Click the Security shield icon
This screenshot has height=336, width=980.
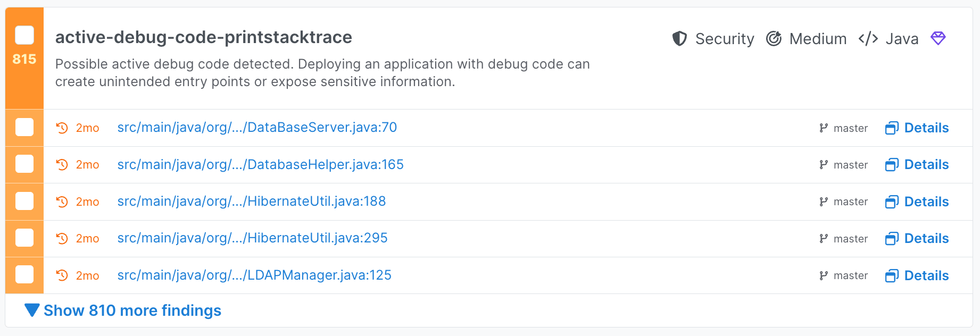679,39
